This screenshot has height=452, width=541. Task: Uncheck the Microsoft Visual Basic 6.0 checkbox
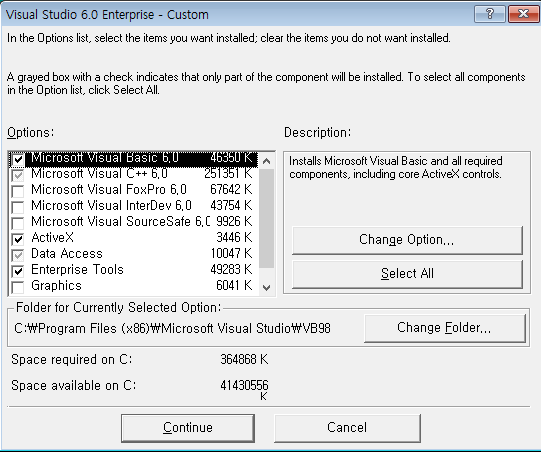(18, 159)
